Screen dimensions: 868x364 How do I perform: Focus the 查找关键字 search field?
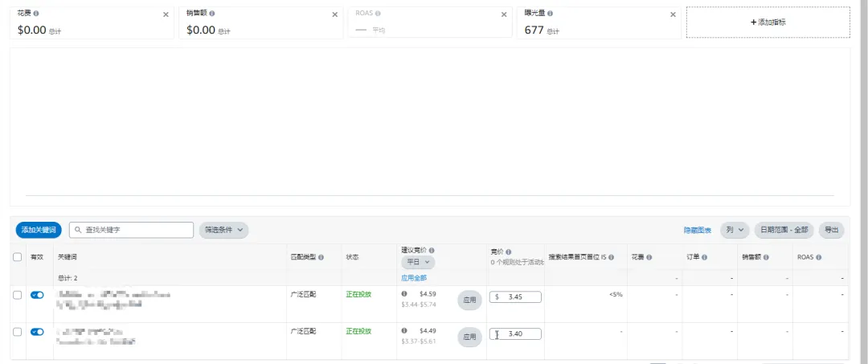click(131, 230)
